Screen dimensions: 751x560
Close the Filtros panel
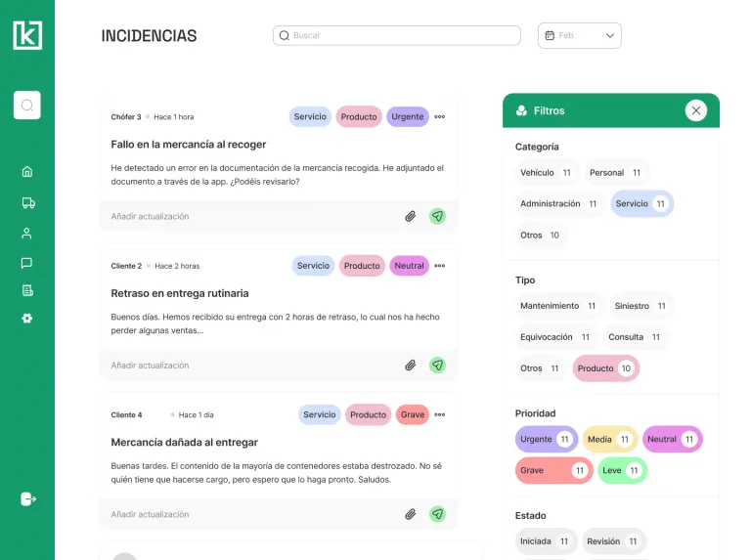(696, 110)
